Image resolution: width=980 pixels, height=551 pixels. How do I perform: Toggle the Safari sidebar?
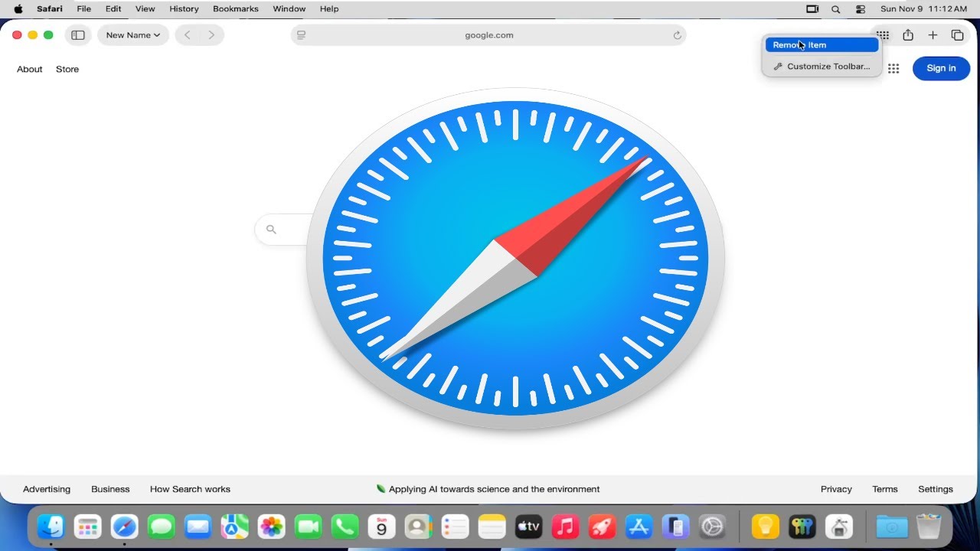point(78,35)
